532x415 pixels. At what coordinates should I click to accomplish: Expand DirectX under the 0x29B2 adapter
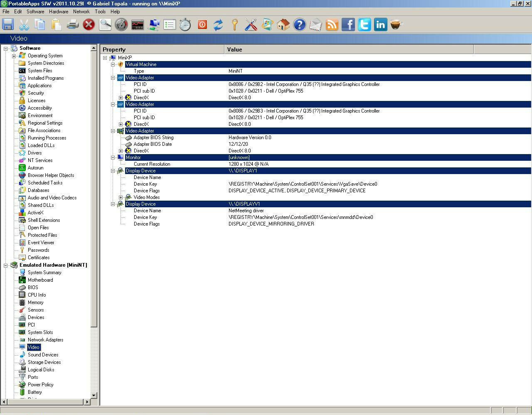(x=121, y=98)
